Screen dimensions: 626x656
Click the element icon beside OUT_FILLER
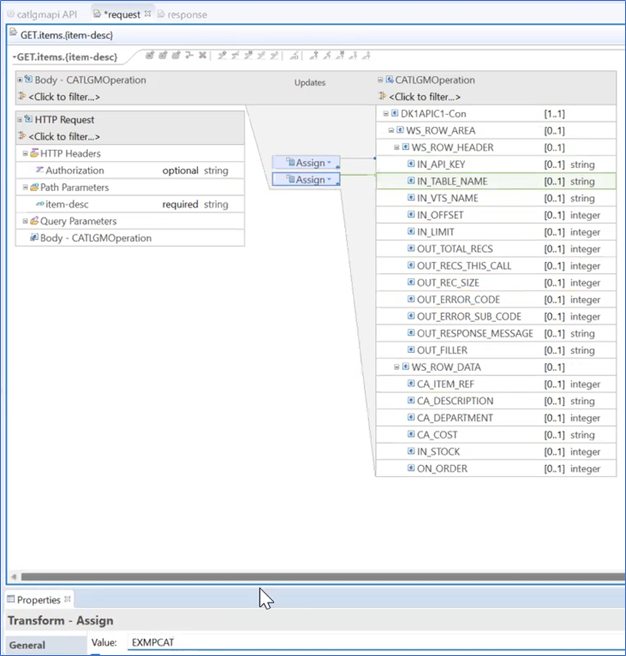coord(411,350)
